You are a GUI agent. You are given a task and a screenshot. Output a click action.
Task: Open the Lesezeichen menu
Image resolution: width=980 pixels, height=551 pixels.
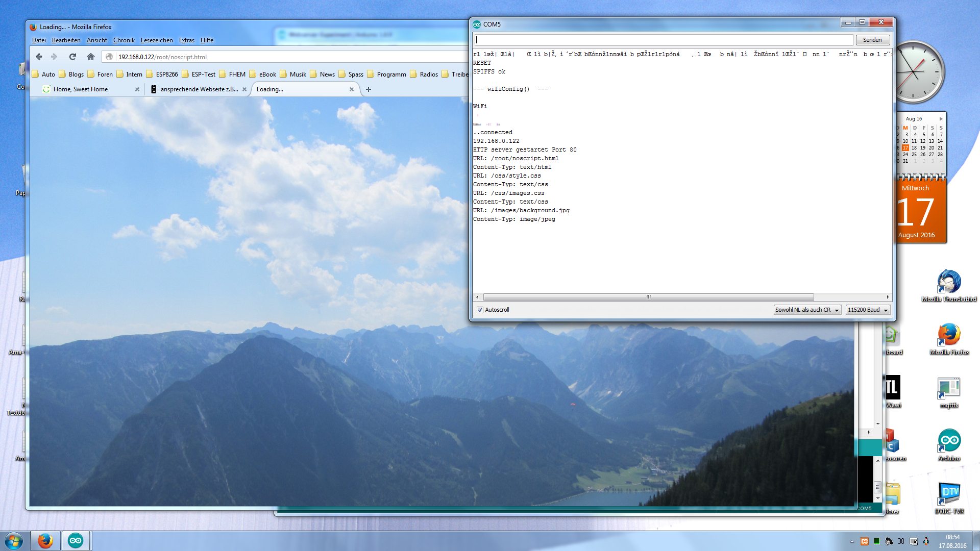[157, 40]
